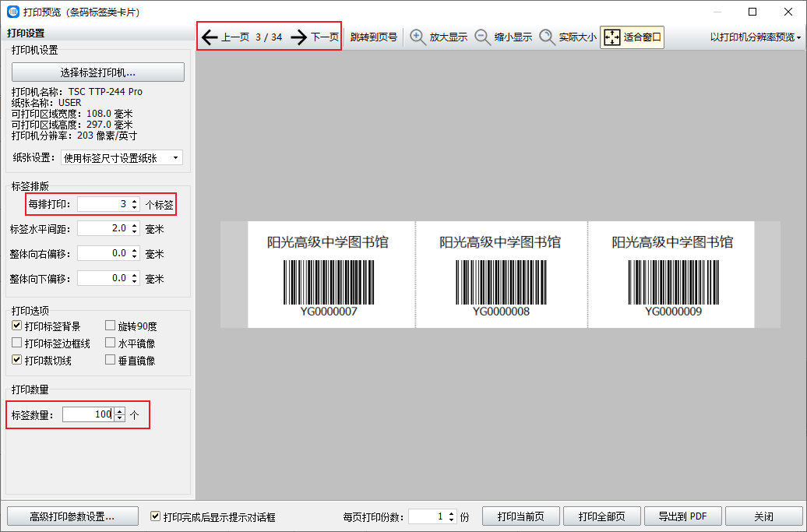Increase 每排打印 labels per row
Viewport: 807px width, 532px height.
[x=134, y=201]
